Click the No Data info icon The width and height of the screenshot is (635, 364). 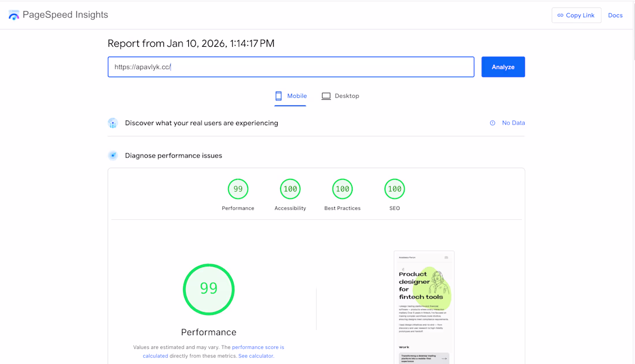492,123
